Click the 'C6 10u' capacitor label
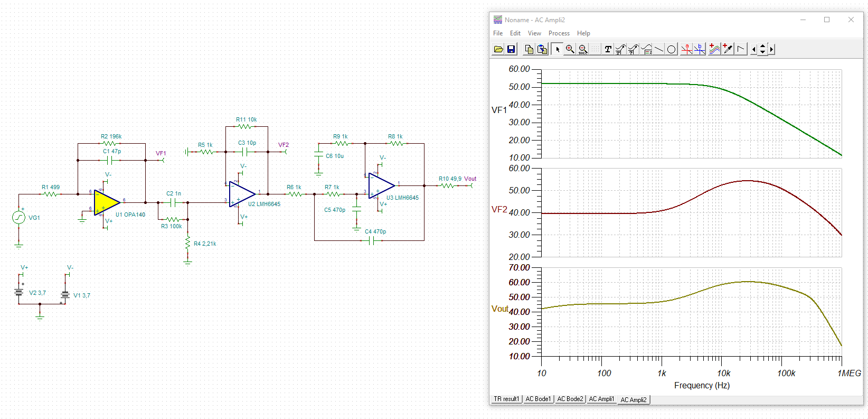This screenshot has height=419, width=868. [x=335, y=156]
